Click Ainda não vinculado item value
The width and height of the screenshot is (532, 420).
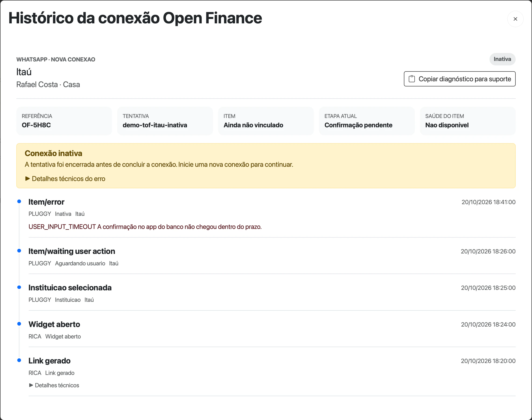coord(253,125)
